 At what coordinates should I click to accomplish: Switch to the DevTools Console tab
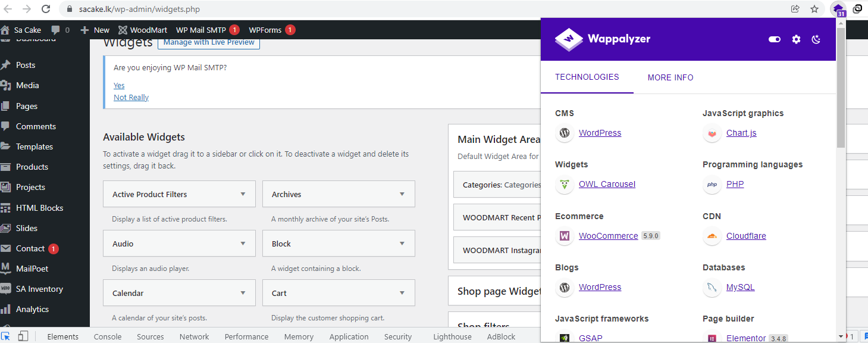tap(108, 336)
